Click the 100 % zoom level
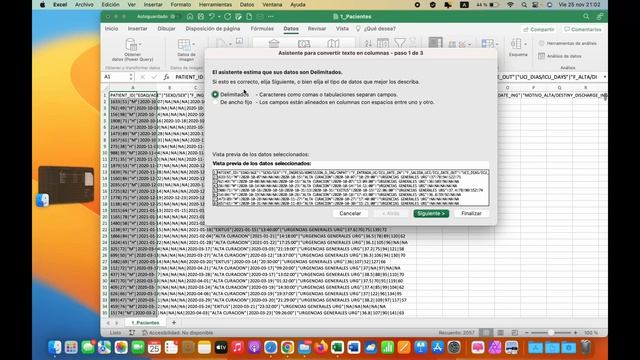Image resolution: width=640 pixels, height=360 pixels. pos(590,333)
